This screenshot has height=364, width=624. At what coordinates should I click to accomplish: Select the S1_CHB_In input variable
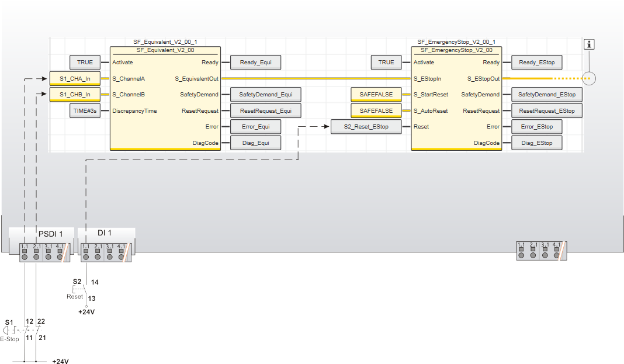tap(75, 95)
